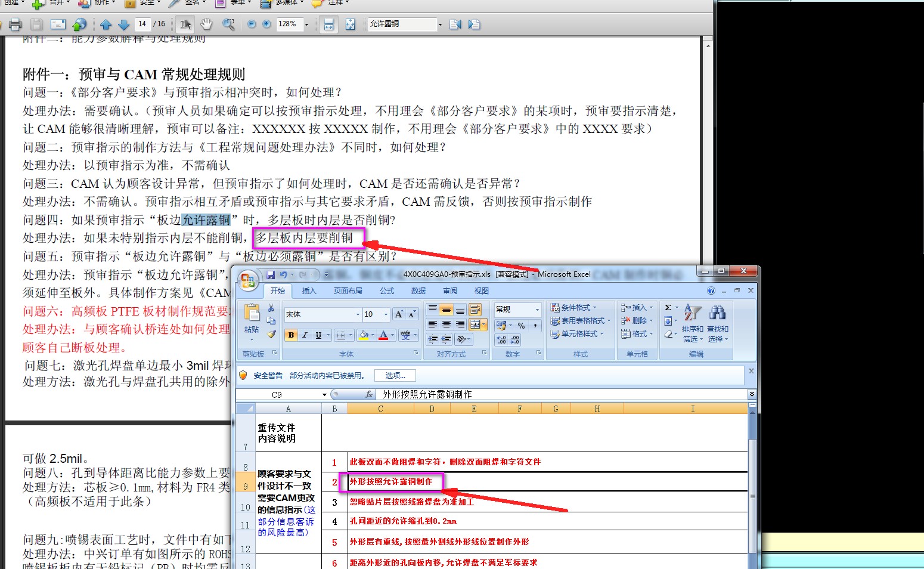Image resolution: width=924 pixels, height=569 pixels.
Task: Expand the formula bar with chevron
Action: (x=752, y=394)
